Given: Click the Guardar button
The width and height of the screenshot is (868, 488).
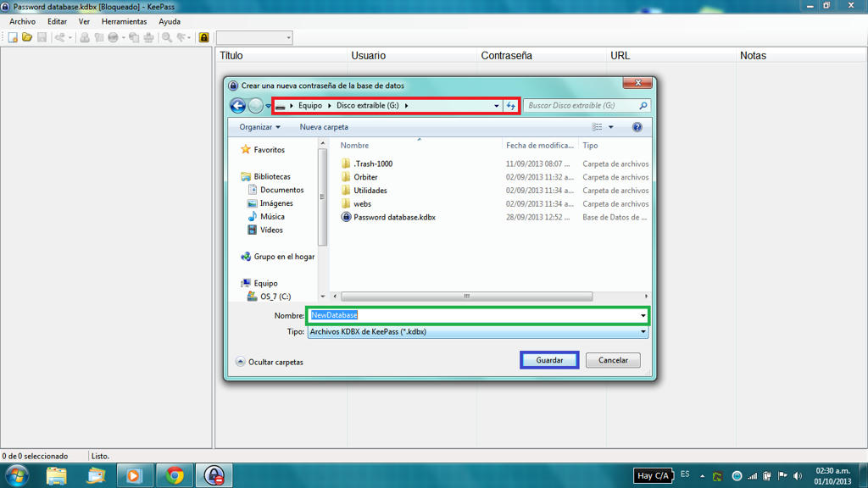Looking at the screenshot, I should pos(549,360).
